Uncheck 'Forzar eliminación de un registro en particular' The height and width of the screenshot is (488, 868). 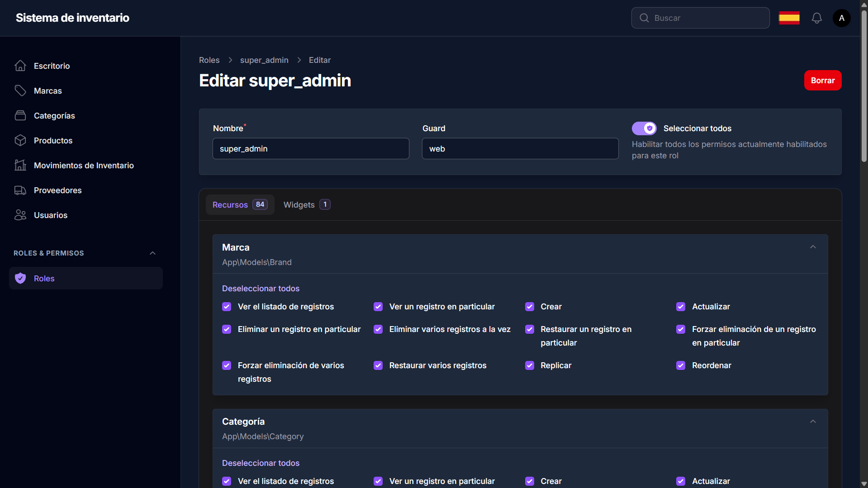(x=681, y=329)
